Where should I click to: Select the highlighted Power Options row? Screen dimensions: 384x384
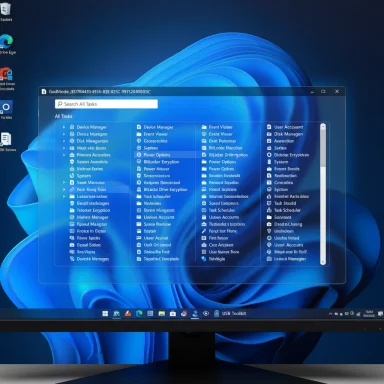pos(165,155)
